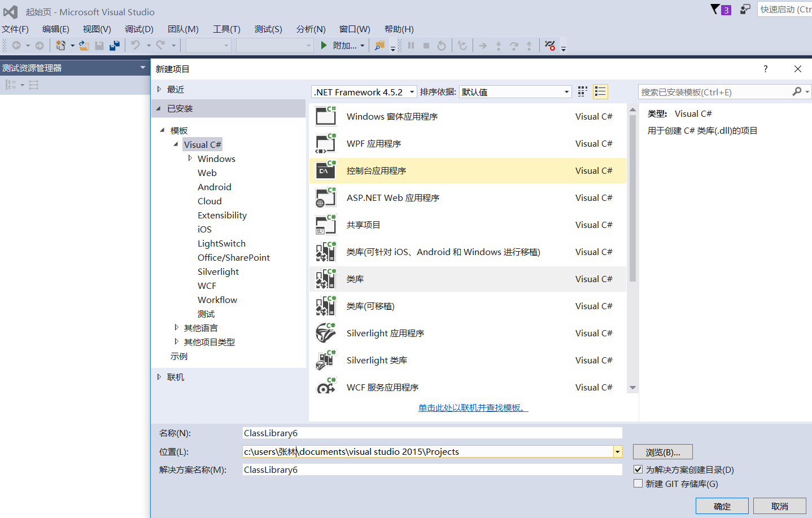Image resolution: width=812 pixels, height=518 pixels.
Task: Select the Android tree item
Action: [x=215, y=187]
